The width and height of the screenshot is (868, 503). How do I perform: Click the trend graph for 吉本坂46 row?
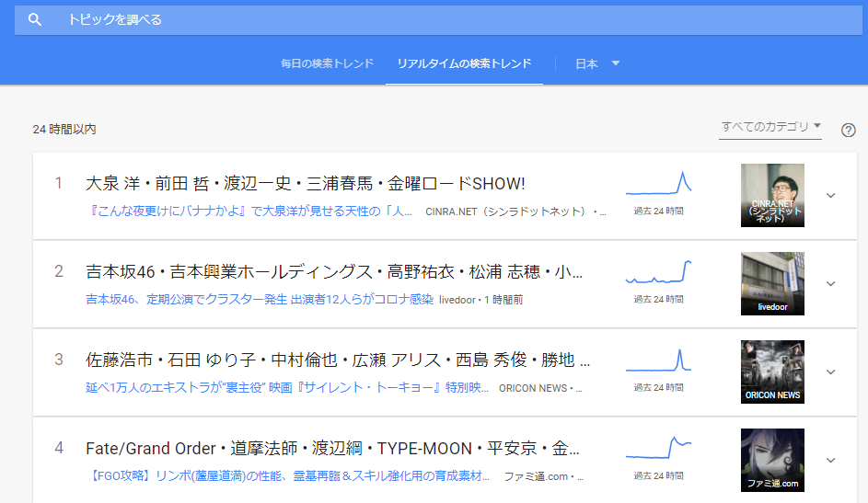pyautogui.click(x=658, y=271)
